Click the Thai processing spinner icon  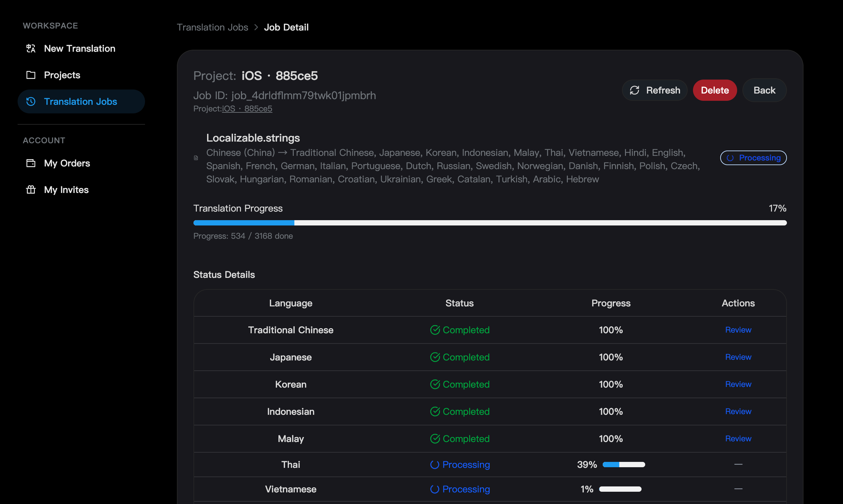click(434, 465)
